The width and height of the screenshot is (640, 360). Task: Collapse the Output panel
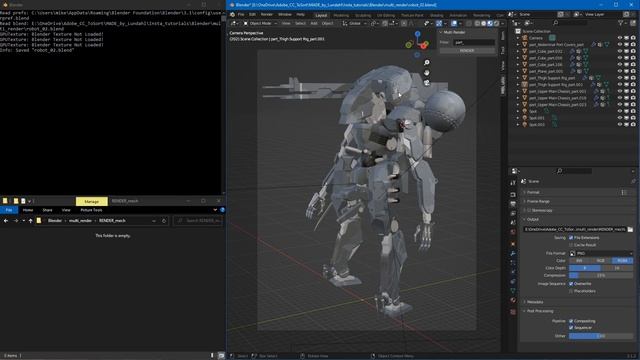tap(533, 220)
